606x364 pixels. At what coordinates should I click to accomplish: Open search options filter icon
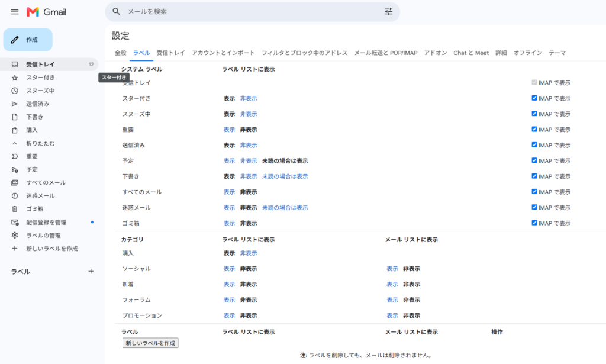(x=388, y=12)
